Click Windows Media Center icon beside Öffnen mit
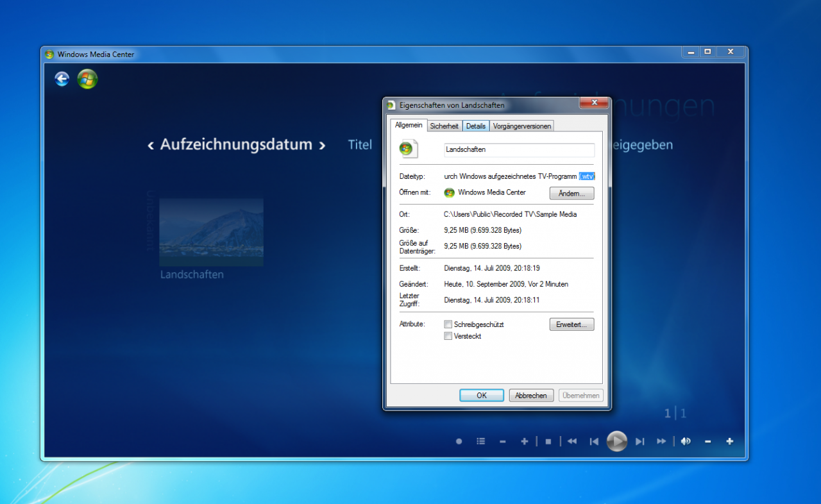This screenshot has height=504, width=821. (x=449, y=192)
